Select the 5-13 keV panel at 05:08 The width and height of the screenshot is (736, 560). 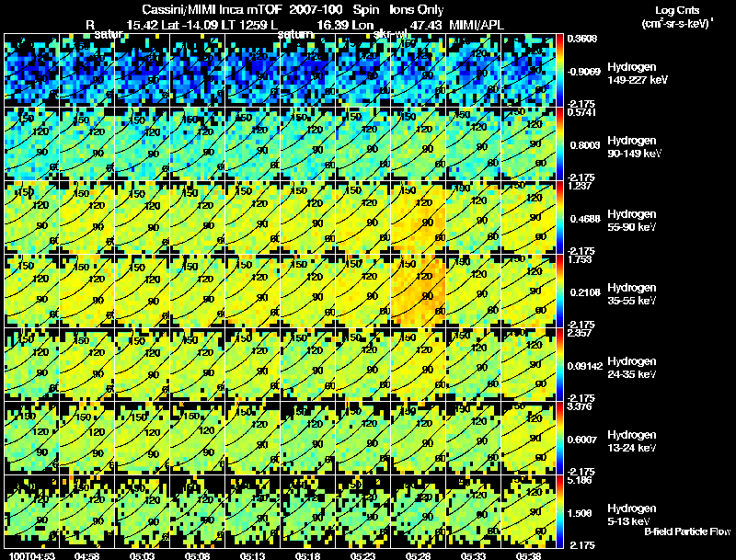[x=197, y=512]
